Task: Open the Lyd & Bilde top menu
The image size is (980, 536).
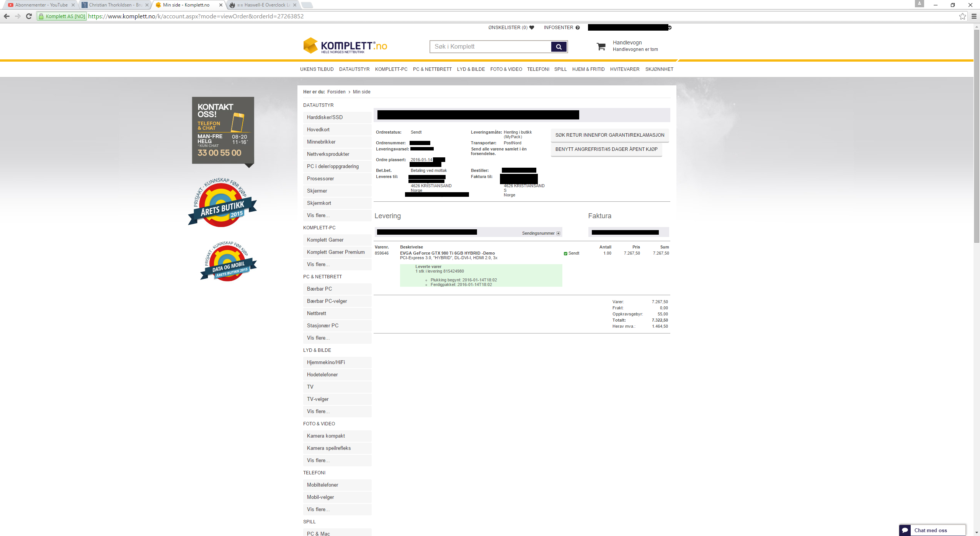Action: point(471,69)
